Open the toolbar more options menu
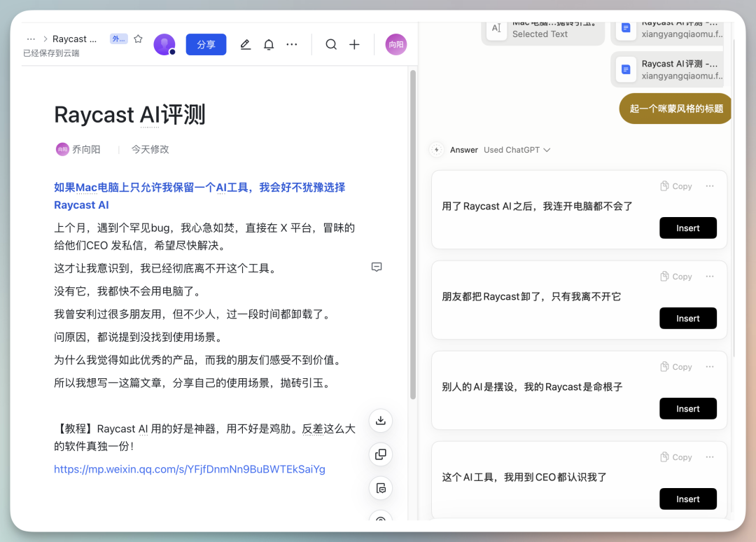The width and height of the screenshot is (756, 542). pos(292,45)
